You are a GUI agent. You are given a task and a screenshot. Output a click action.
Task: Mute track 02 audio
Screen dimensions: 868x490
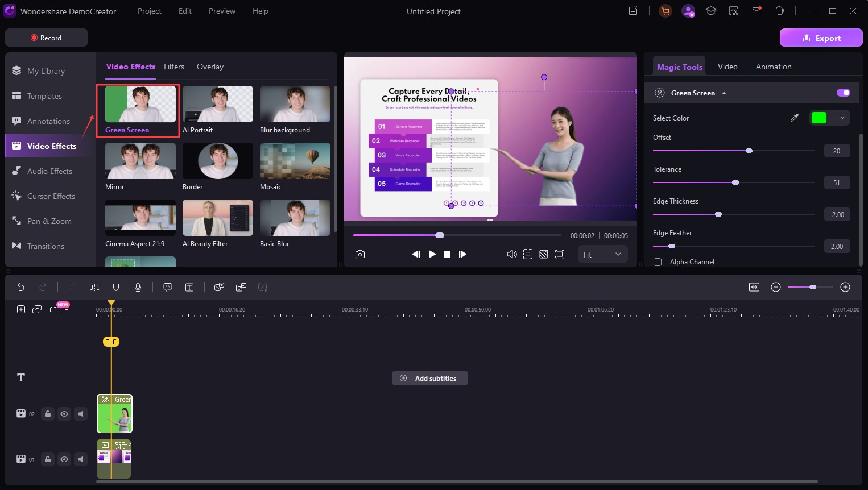pos(81,414)
